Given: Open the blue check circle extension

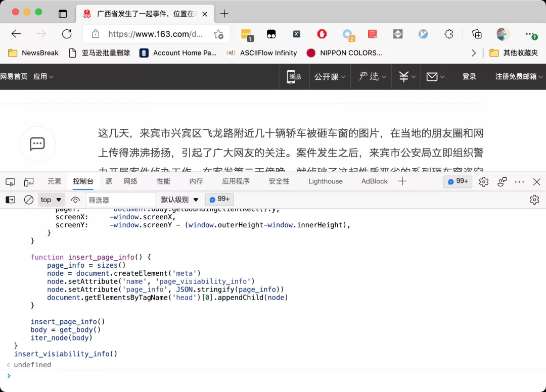Looking at the screenshot, I should click(x=423, y=34).
